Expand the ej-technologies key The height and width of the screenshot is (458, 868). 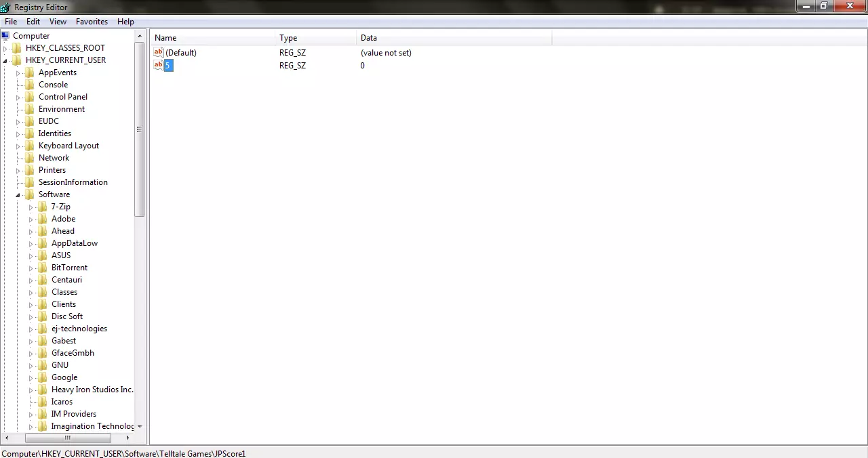coord(31,329)
